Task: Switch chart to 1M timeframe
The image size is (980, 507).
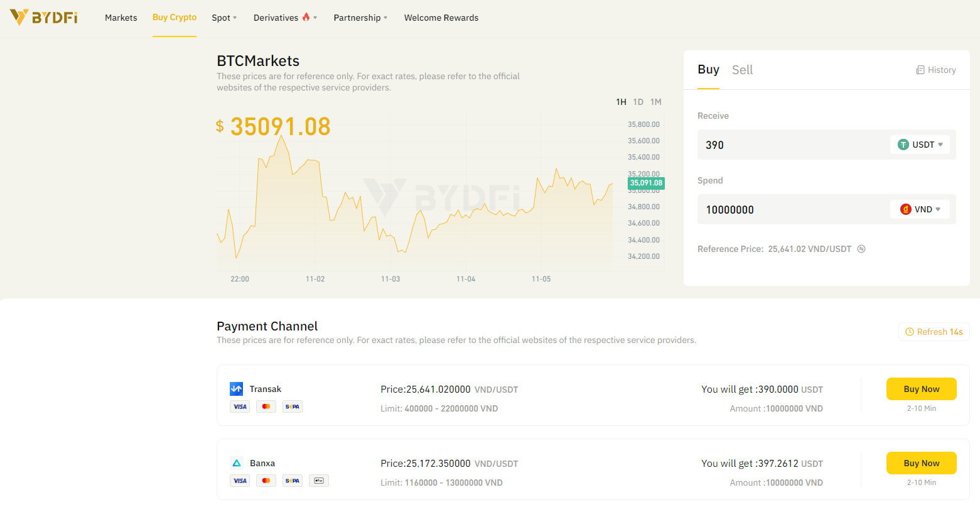Action: 655,102
